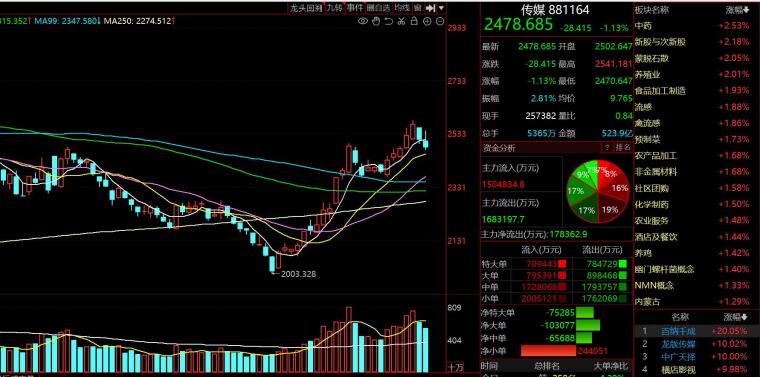
Task: Zoom in with the plus circle icon
Action: pos(428,21)
